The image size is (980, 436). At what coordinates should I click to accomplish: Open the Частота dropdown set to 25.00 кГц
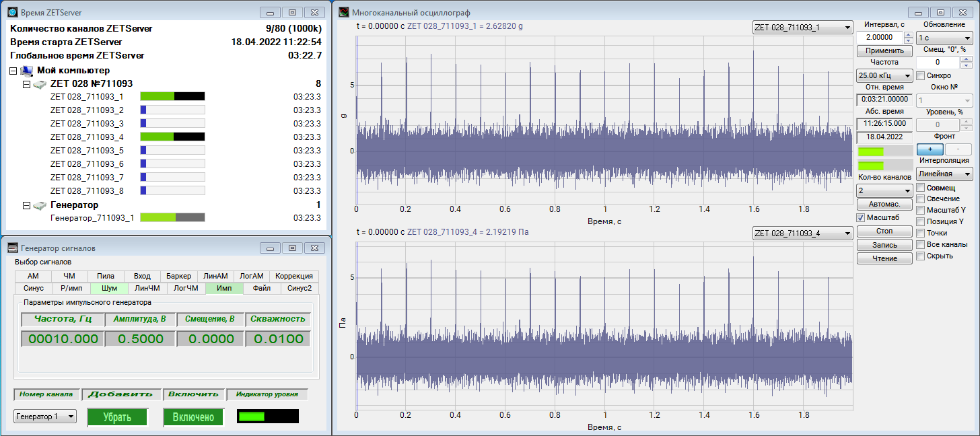coord(884,75)
